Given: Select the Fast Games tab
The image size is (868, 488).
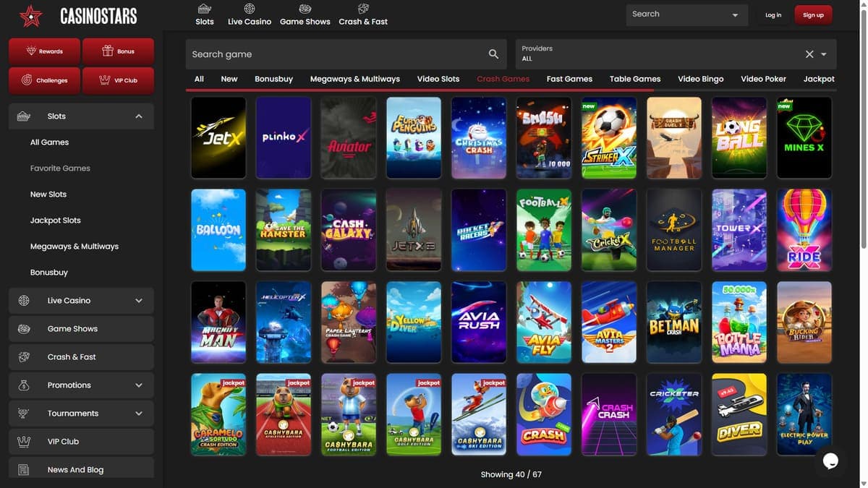Looking at the screenshot, I should [x=569, y=79].
